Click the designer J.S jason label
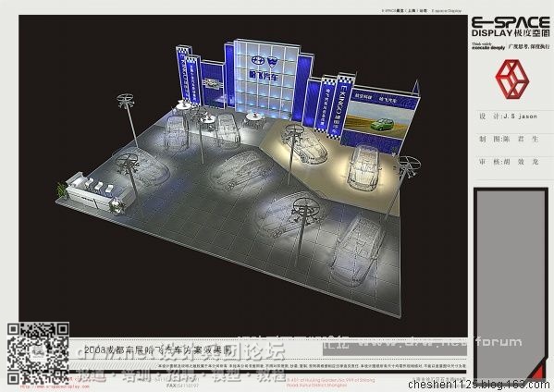The width and height of the screenshot is (554, 392). [508, 116]
